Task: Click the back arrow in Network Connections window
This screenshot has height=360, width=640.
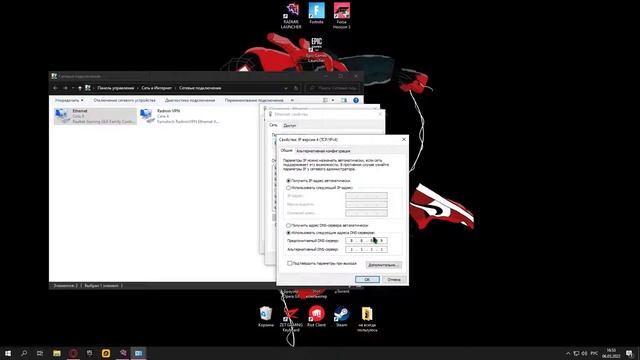Action: (x=56, y=88)
